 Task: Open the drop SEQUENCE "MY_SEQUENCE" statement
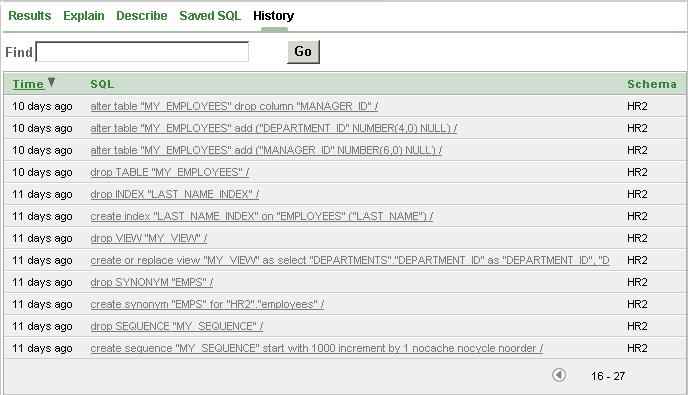click(x=176, y=326)
